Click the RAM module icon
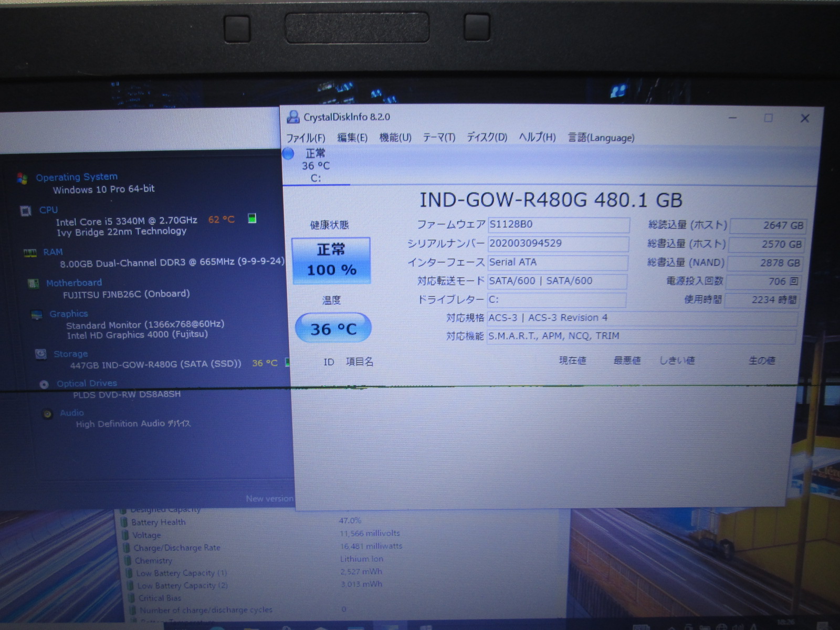Screen dimensions: 840x630 tap(30, 253)
